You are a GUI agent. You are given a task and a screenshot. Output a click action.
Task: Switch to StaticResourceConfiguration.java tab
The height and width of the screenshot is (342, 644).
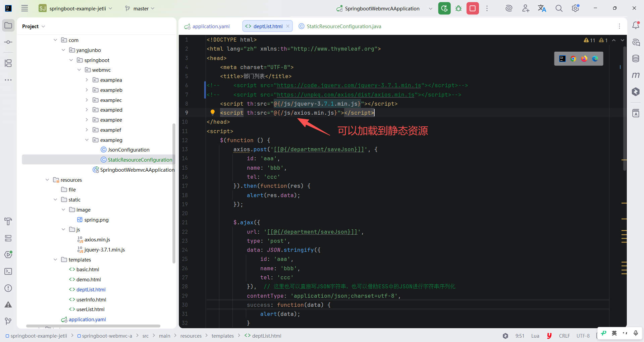tap(340, 26)
